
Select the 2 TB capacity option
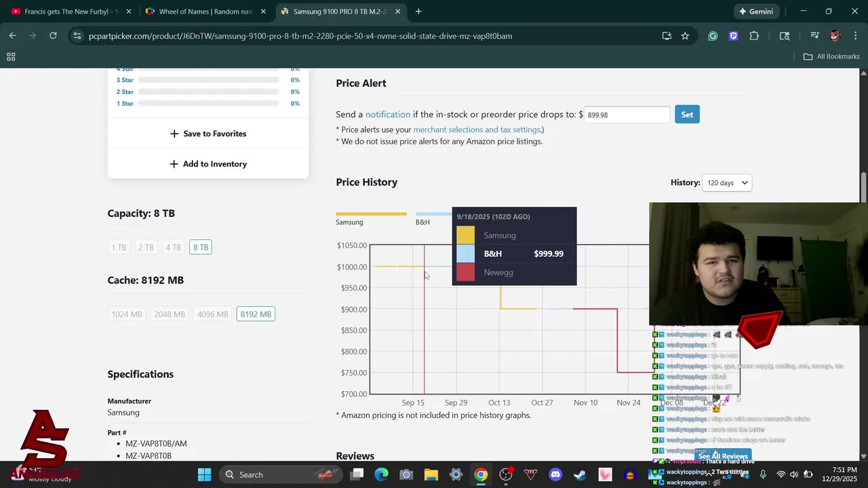tap(146, 247)
